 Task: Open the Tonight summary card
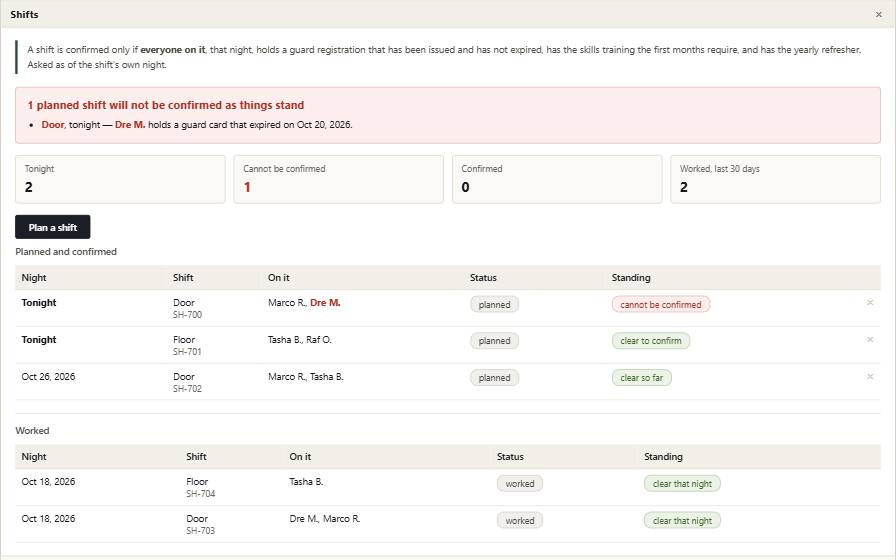click(x=120, y=179)
